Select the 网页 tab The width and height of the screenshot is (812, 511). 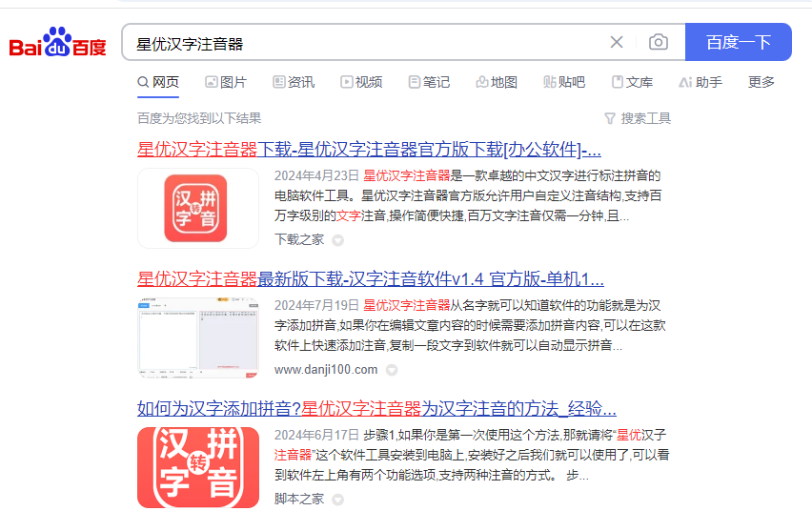coord(158,82)
